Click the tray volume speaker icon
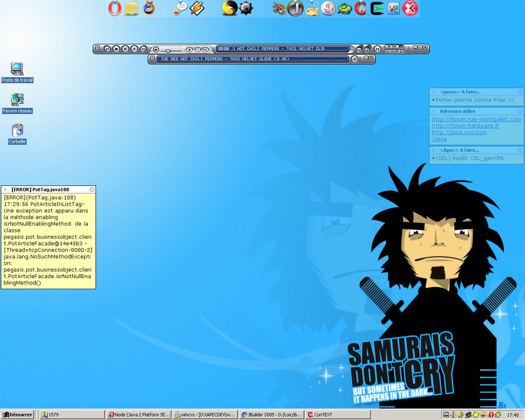 (x=453, y=415)
